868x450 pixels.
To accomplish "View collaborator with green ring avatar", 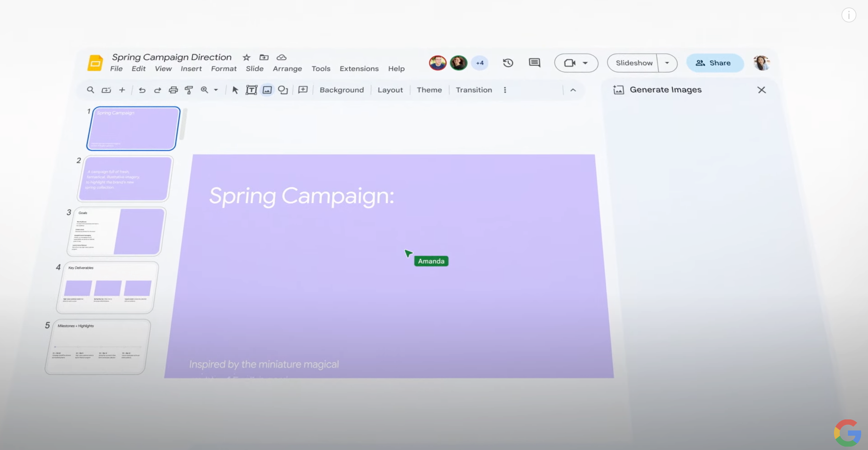I will 458,63.
